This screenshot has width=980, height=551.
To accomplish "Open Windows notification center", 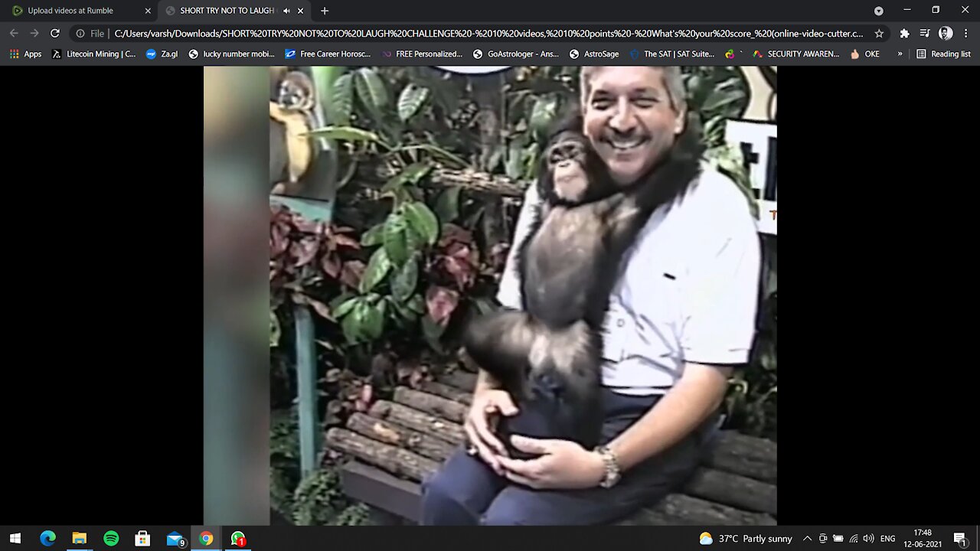I will click(960, 539).
